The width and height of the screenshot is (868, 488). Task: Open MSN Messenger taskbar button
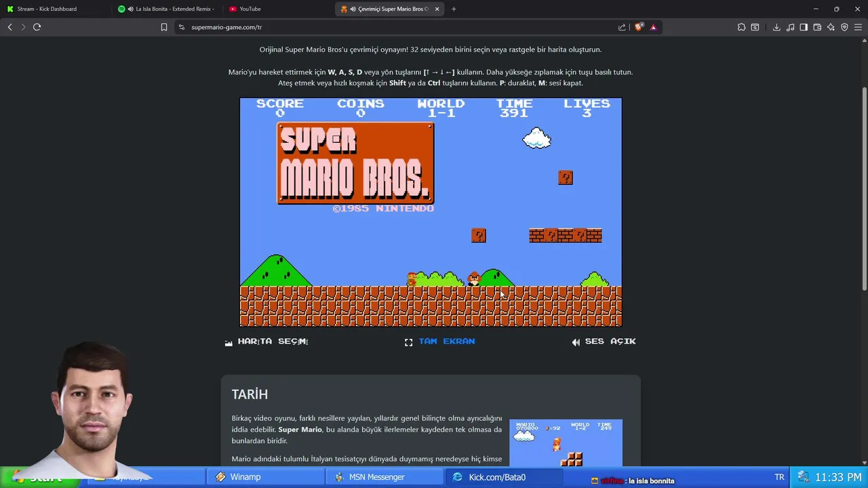click(x=384, y=477)
